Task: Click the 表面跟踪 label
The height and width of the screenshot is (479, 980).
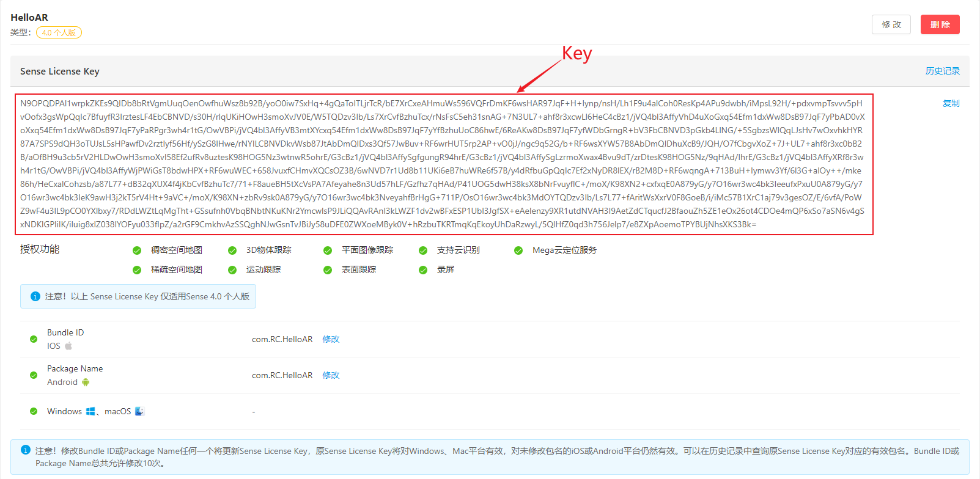Action: click(x=359, y=269)
